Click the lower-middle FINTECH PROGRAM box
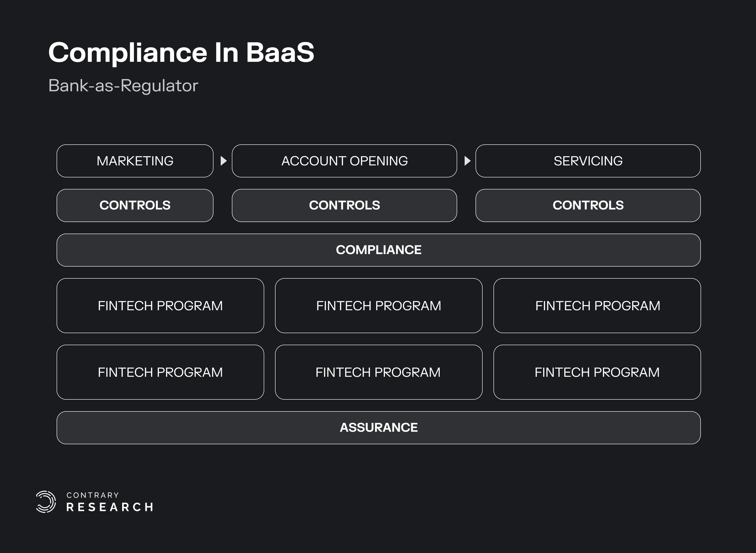756x553 pixels. pos(379,372)
